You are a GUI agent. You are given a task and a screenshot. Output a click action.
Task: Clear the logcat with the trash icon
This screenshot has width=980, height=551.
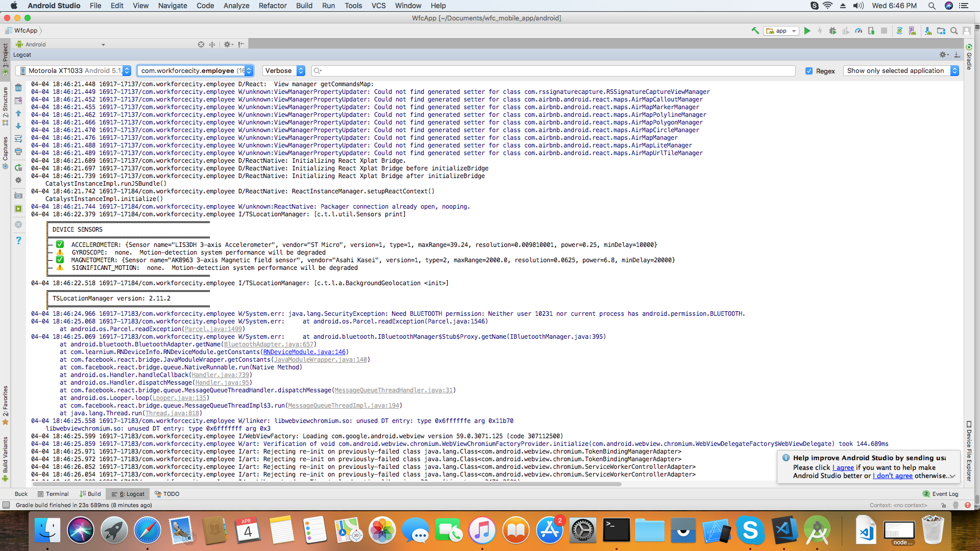(18, 88)
